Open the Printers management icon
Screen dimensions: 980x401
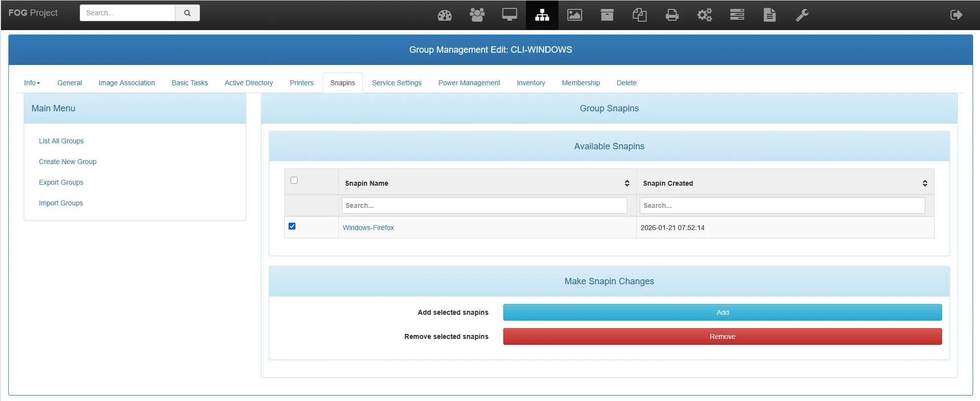click(x=672, y=15)
